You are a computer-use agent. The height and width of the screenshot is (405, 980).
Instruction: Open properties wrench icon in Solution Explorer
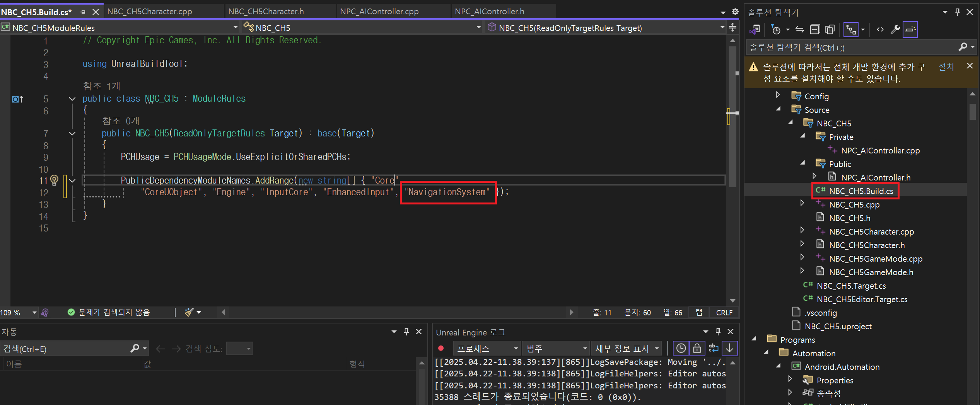pos(895,29)
